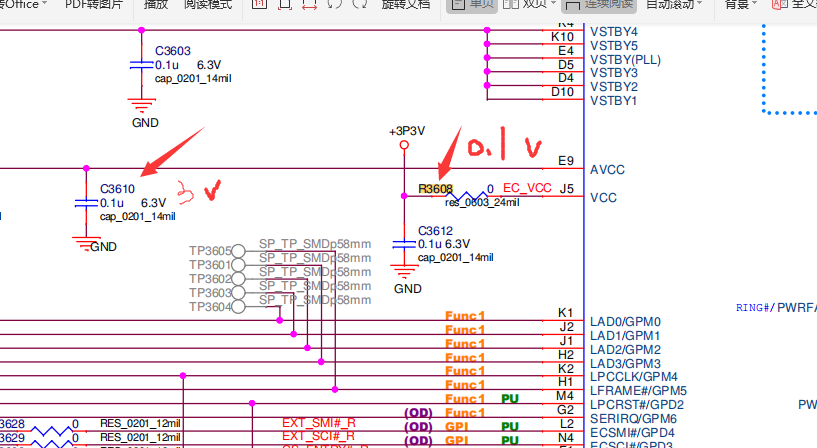817x448 pixels.
Task: Click the 旋转文档 rotate document button
Action: pos(406,5)
